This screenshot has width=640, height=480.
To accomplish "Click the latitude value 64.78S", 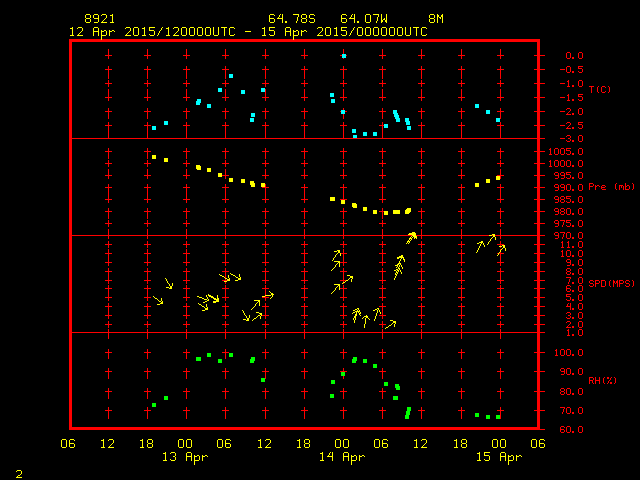I will coord(289,19).
